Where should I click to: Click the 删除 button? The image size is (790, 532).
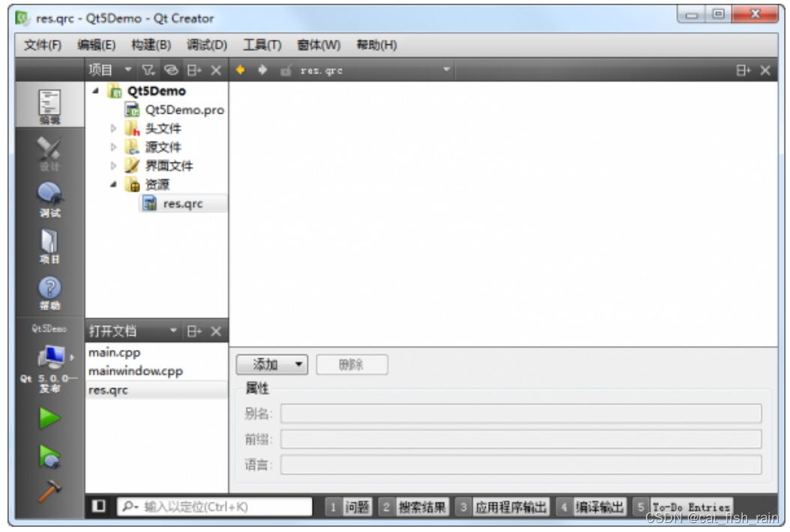[x=352, y=364]
